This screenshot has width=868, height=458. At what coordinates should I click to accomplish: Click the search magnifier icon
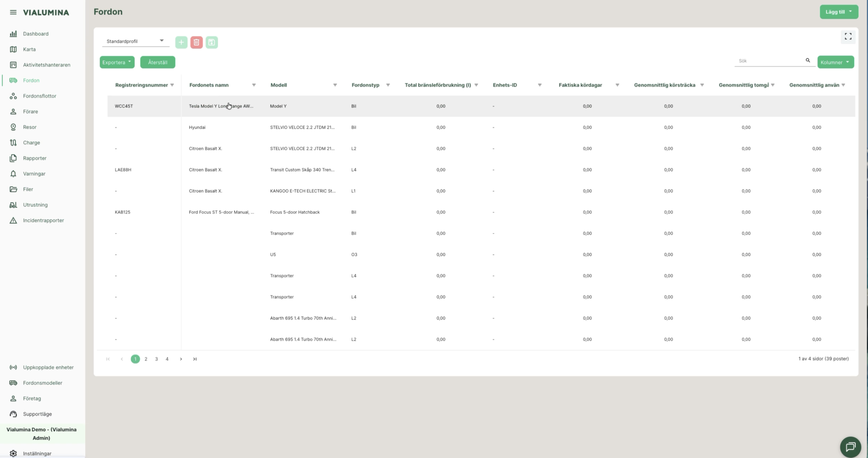coord(808,60)
